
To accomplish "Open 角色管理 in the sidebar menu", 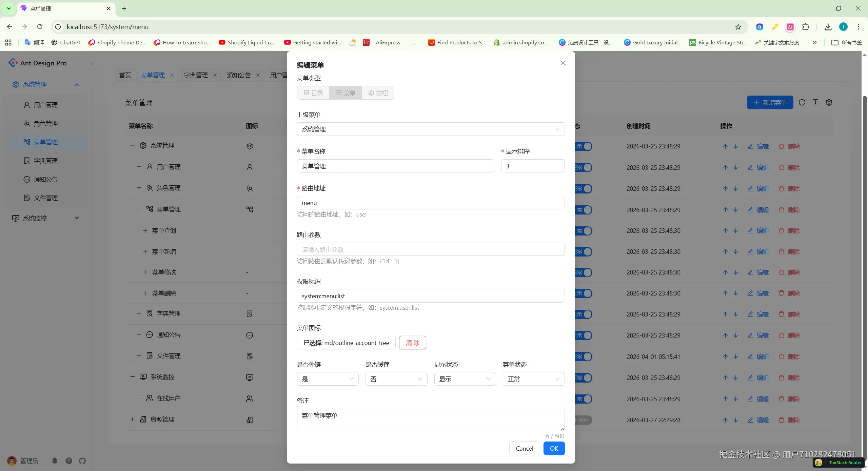I will (x=45, y=123).
